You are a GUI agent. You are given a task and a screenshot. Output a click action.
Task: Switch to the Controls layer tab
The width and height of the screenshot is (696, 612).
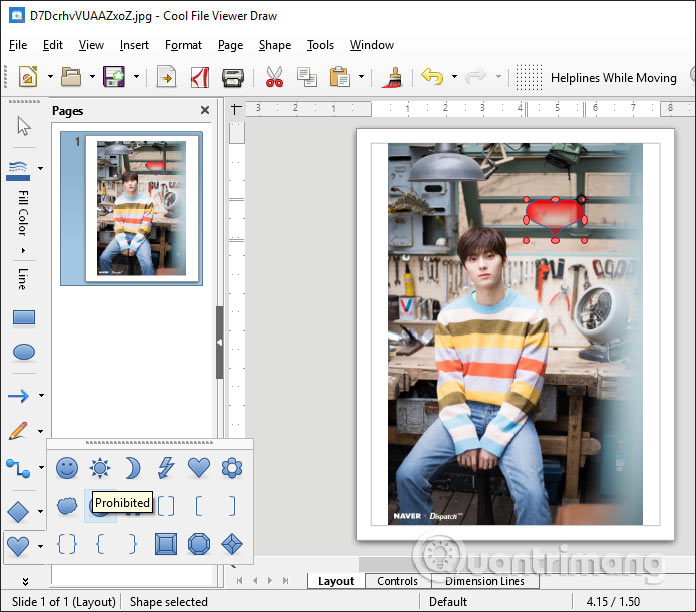(x=397, y=581)
